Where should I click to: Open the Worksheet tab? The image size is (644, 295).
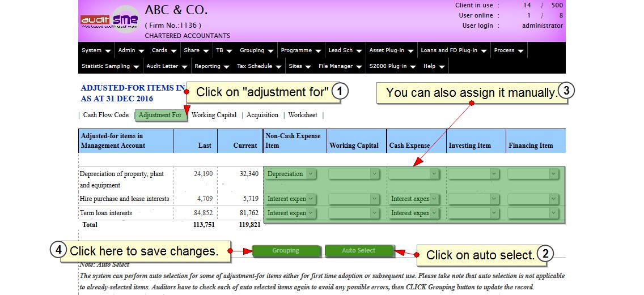point(303,115)
